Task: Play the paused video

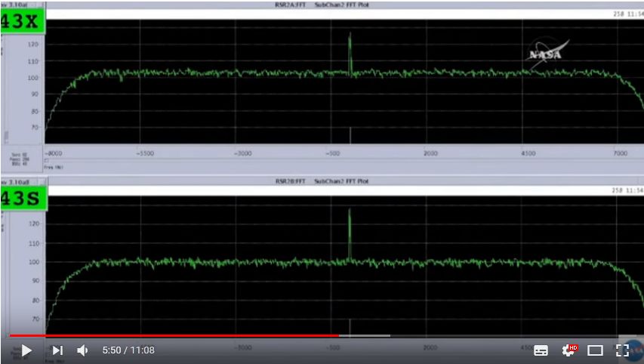Action: click(26, 350)
